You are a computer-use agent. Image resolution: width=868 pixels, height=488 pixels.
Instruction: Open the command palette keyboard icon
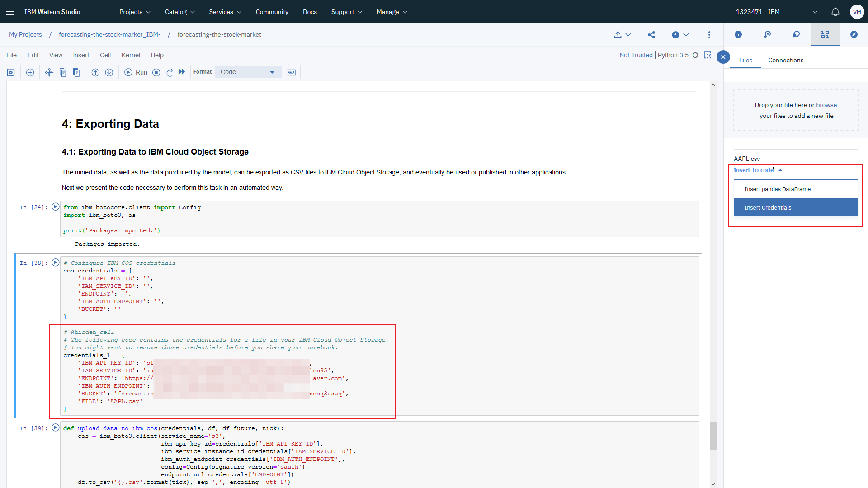[291, 72]
